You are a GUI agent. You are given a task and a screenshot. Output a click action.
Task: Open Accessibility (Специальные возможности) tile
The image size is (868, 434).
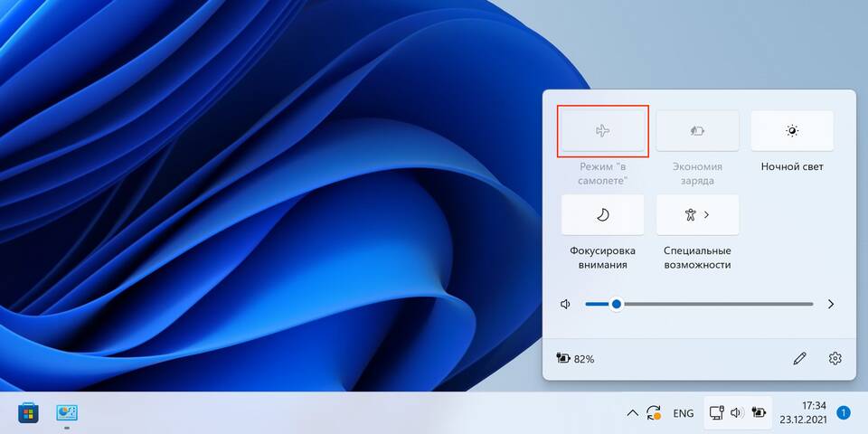click(697, 215)
